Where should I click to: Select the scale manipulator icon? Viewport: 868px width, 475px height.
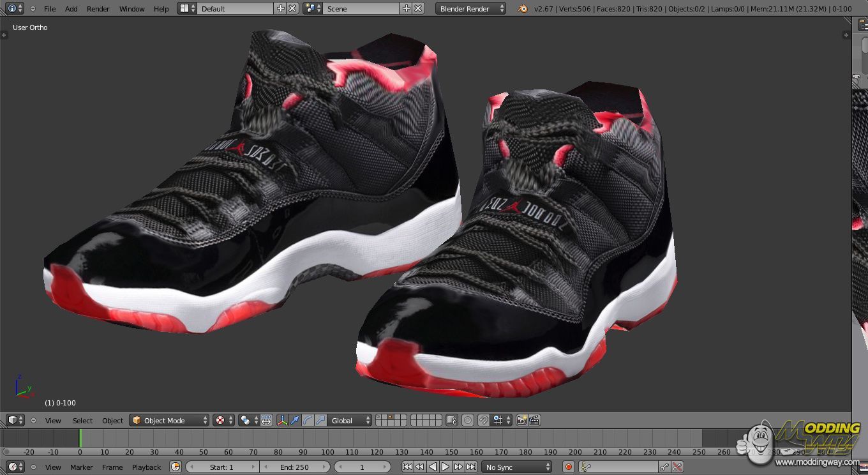(x=320, y=420)
